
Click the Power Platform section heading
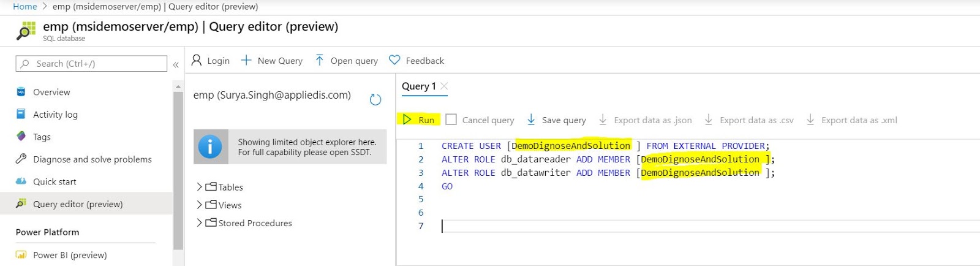click(x=47, y=232)
